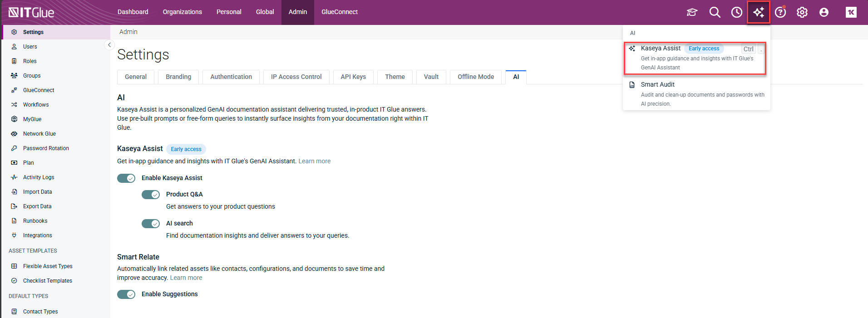Viewport: 868px width, 318px height.
Task: Disable the Enable Kaseya Assist toggle
Action: 126,178
